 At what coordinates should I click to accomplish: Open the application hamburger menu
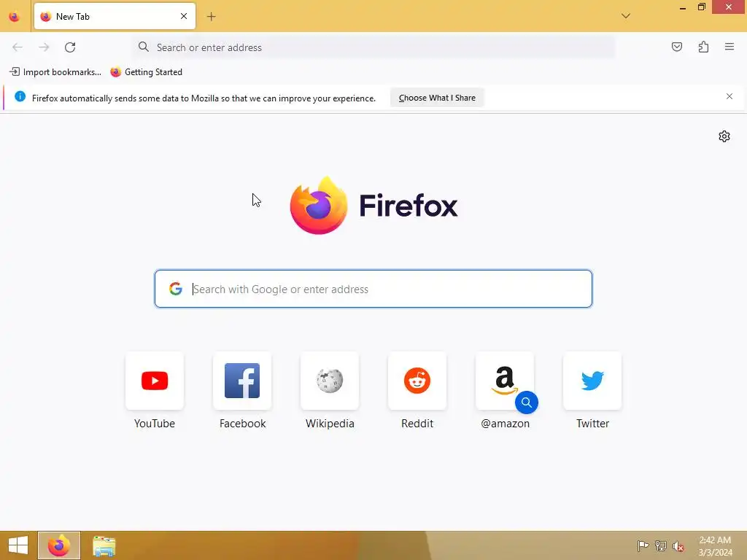(729, 47)
